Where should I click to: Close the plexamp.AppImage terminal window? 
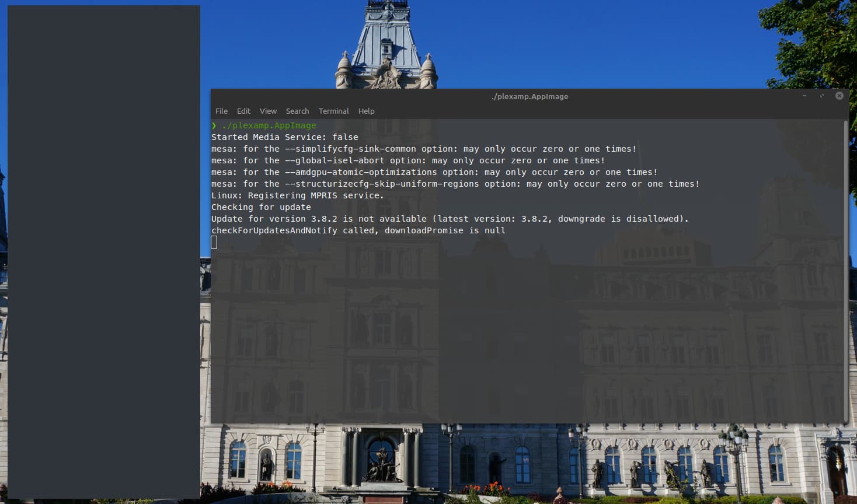coord(839,96)
